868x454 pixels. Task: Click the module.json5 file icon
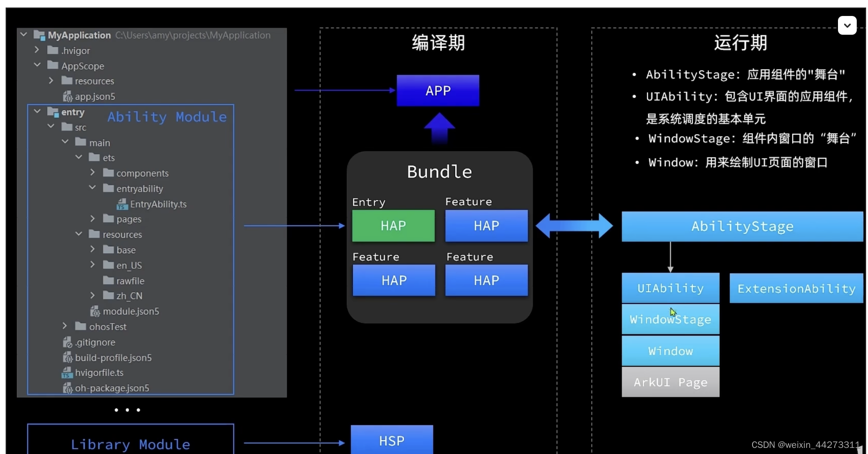coord(95,311)
